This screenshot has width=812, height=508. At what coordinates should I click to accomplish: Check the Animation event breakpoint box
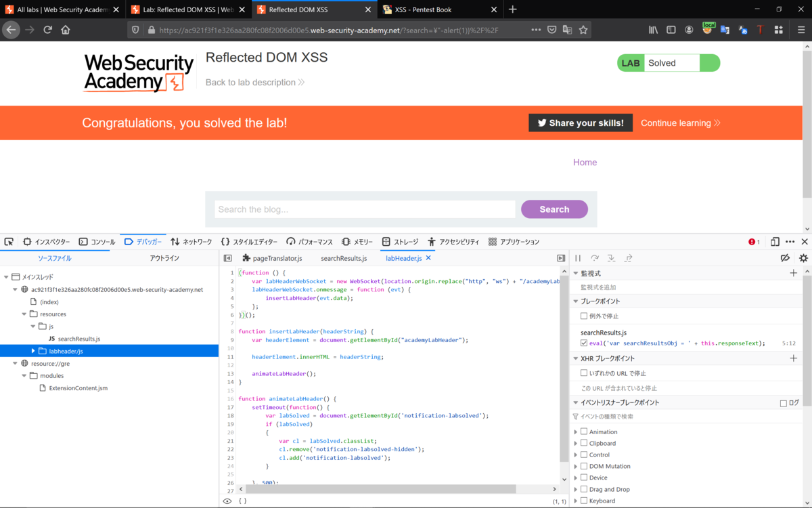coord(584,431)
